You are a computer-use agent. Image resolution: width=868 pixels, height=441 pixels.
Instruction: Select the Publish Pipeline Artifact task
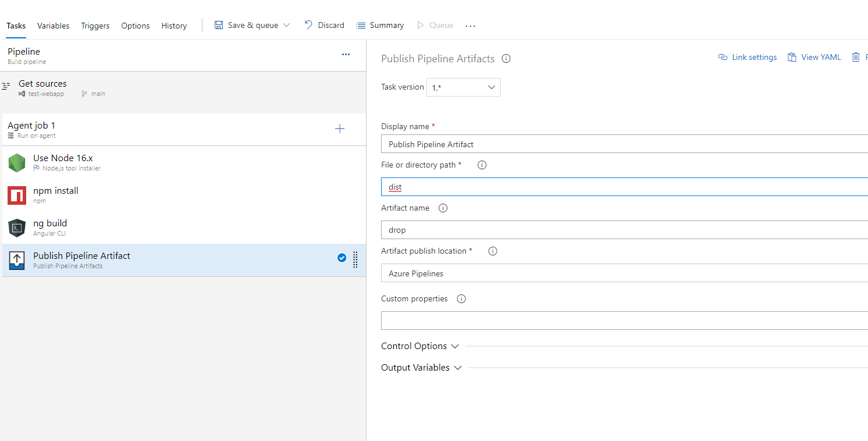click(x=184, y=260)
